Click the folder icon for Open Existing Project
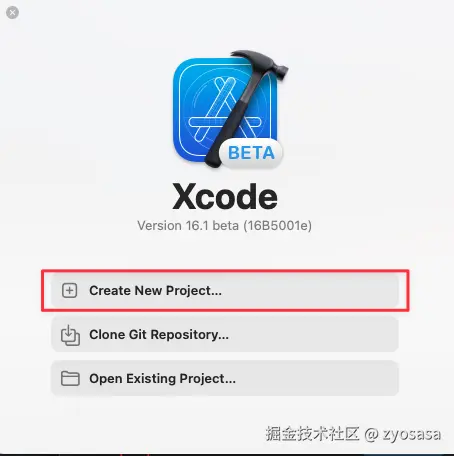Viewport: 454px width, 456px height. 70,379
